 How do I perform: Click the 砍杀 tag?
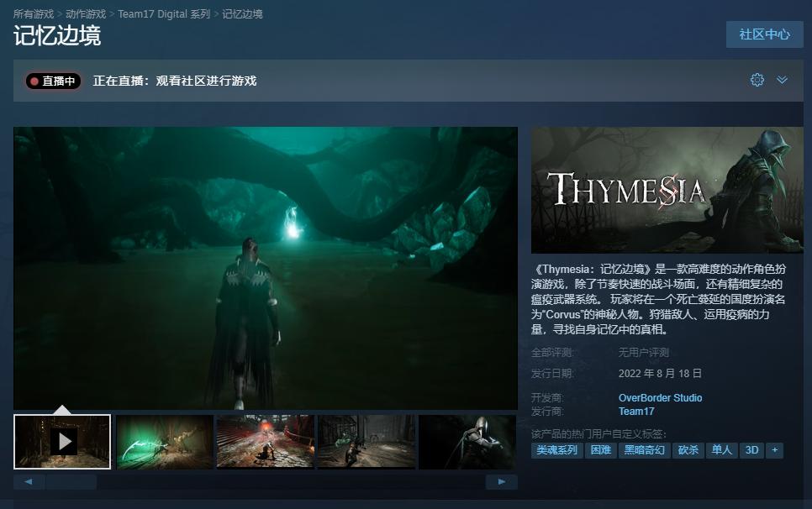pyautogui.click(x=688, y=450)
